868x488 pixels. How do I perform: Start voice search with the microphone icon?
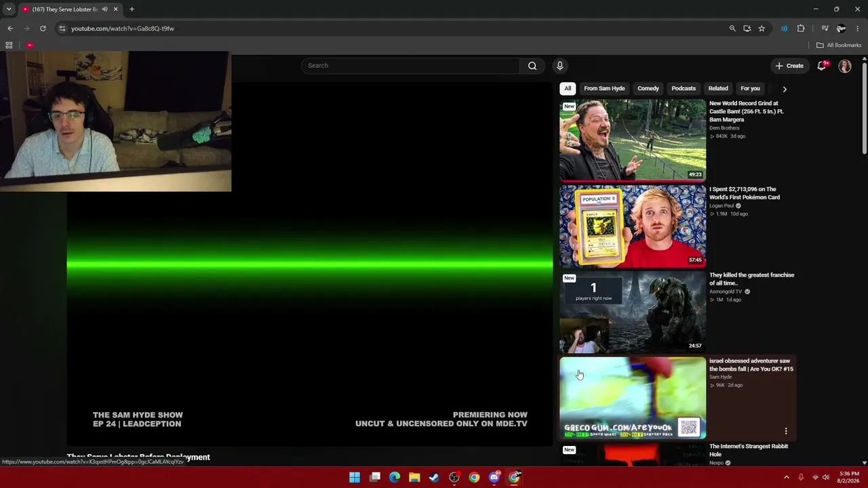tap(559, 66)
